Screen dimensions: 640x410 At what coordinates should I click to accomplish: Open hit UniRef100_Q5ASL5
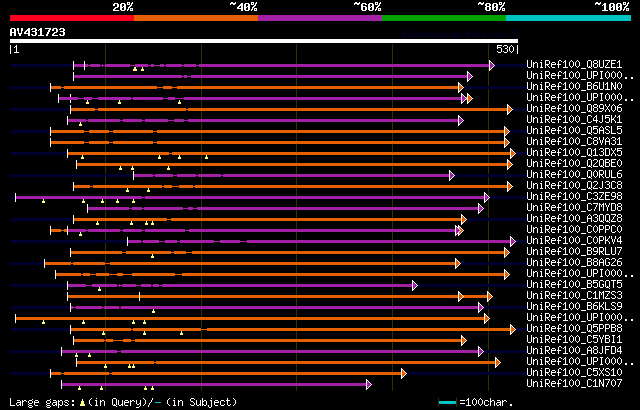tap(574, 131)
